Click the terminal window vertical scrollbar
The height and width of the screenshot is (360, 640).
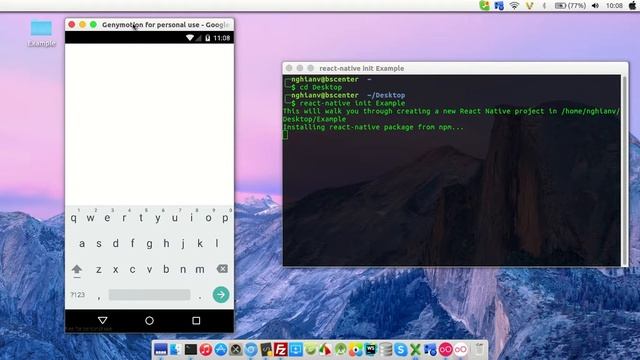point(624,170)
